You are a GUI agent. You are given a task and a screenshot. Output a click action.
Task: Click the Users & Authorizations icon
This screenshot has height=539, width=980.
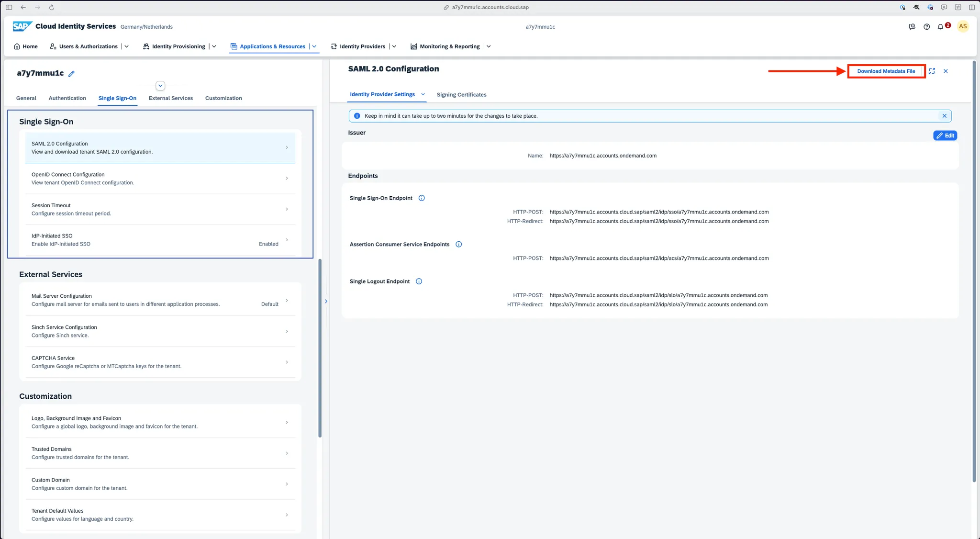pyautogui.click(x=53, y=46)
